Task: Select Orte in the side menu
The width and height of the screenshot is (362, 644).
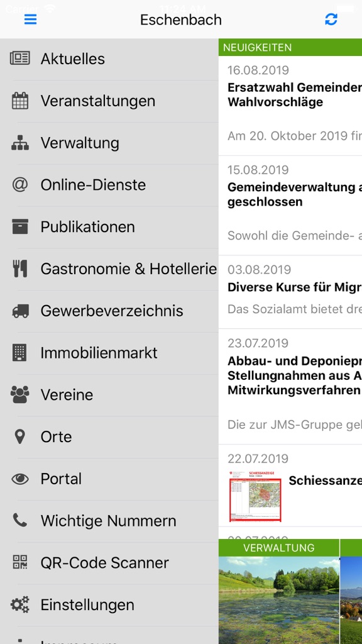Action: pos(109,436)
